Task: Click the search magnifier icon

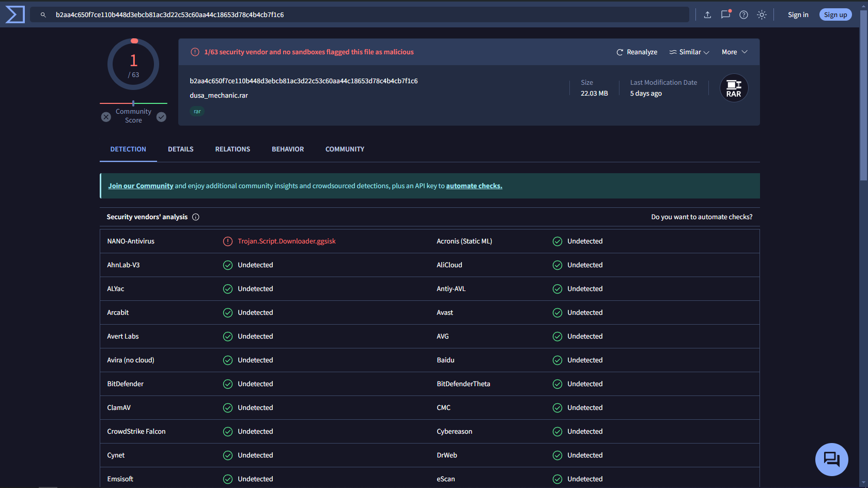Action: [x=43, y=15]
